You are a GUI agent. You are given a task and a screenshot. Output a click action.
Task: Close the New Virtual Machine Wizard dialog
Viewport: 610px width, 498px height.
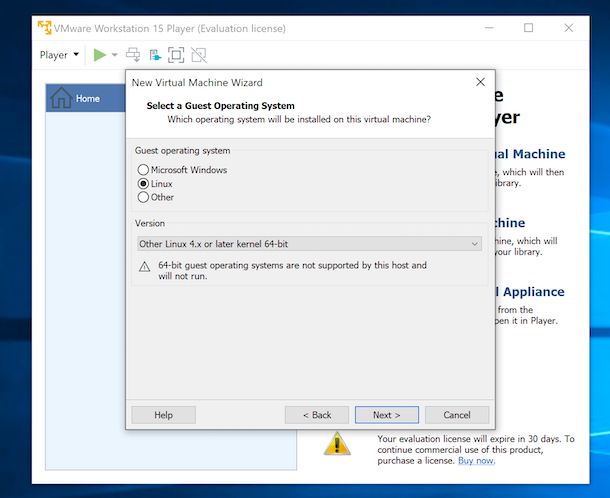480,82
